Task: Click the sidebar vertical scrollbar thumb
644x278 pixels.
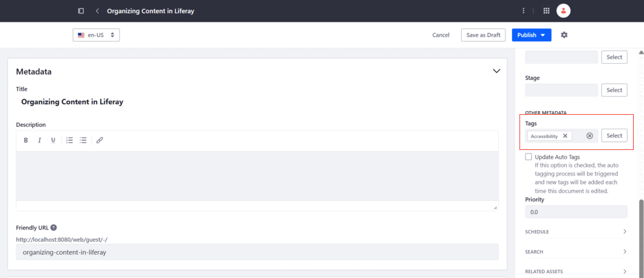Action: coord(641,239)
